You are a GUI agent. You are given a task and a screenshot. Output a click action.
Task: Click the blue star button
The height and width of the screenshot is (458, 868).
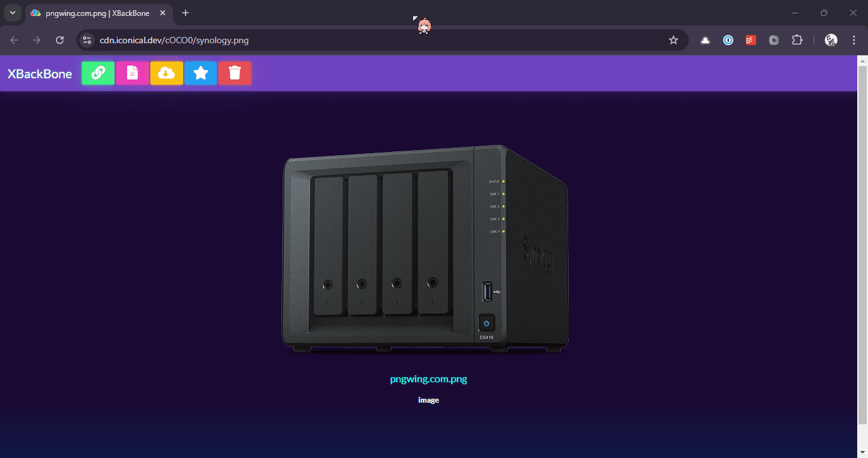pyautogui.click(x=201, y=73)
